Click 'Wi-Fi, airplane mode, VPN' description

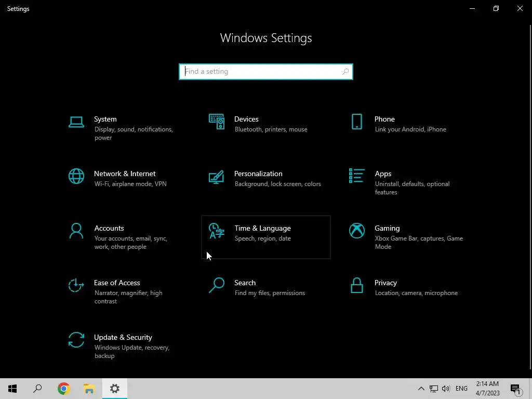click(x=130, y=184)
